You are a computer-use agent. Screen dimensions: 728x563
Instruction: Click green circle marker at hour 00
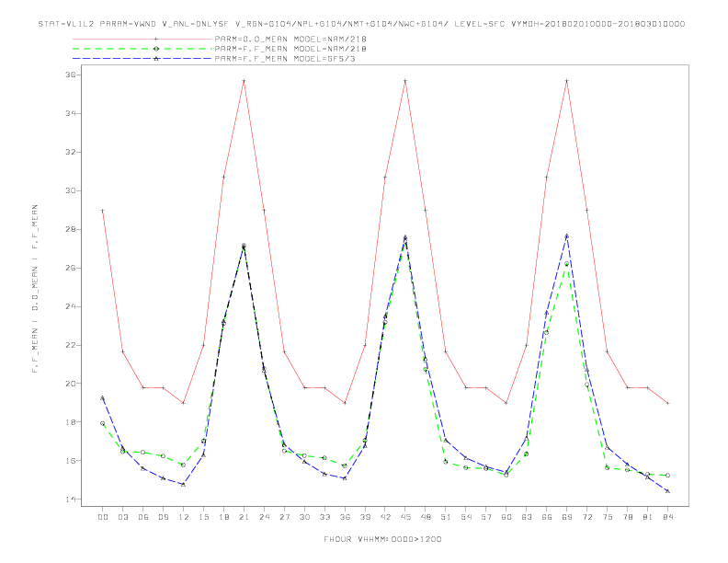tap(103, 423)
